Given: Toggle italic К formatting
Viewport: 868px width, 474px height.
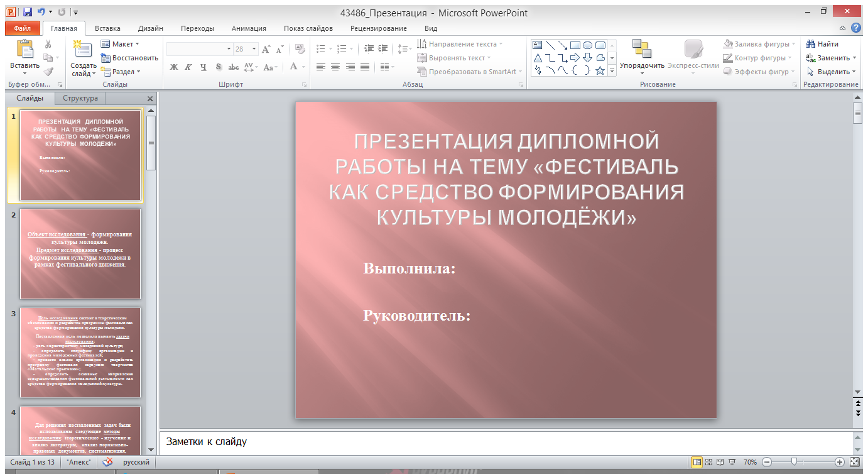Looking at the screenshot, I should pos(188,67).
